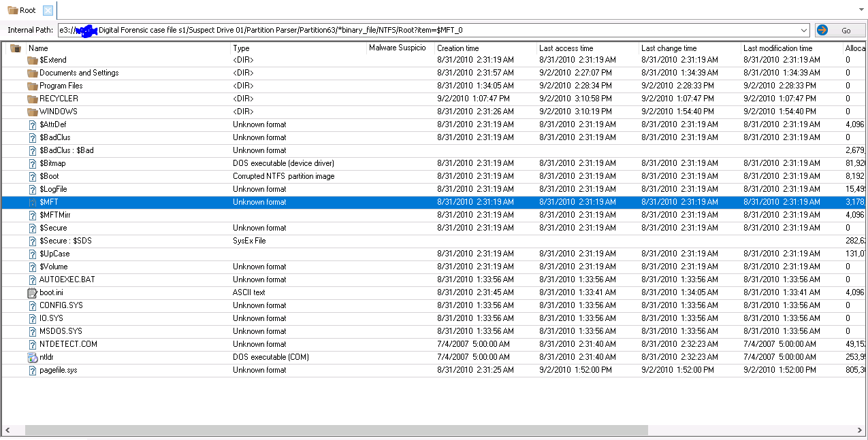Click the Documents and Settings name text
The height and width of the screenshot is (440, 868).
tap(79, 73)
